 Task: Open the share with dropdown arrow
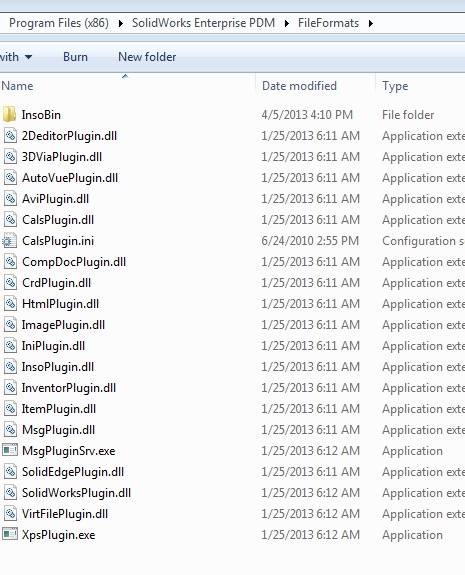click(28, 57)
